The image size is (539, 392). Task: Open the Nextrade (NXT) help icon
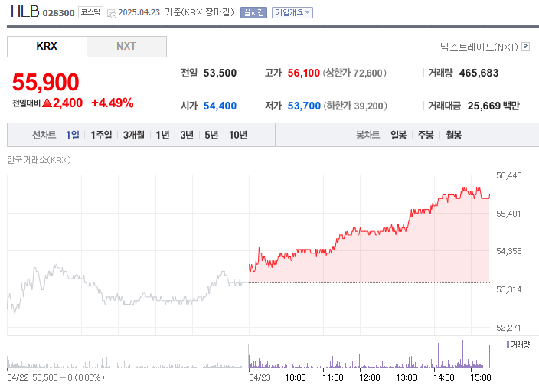[525, 47]
